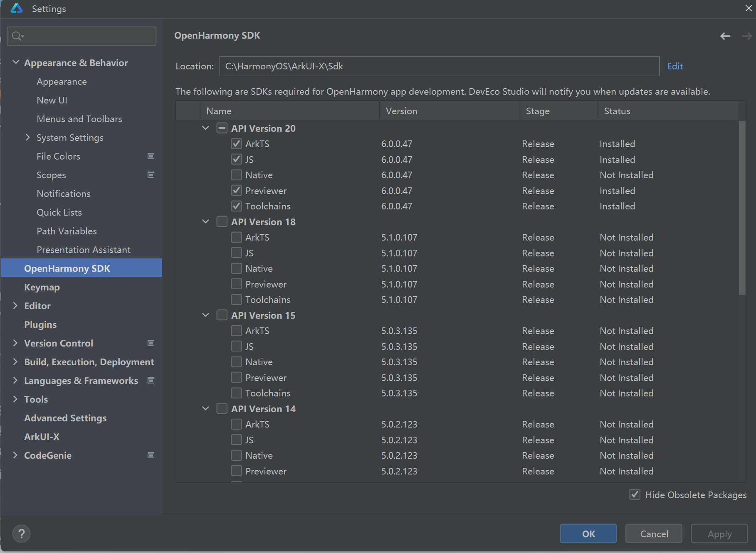Click the settings search field
Image resolution: width=756 pixels, height=553 pixels.
(82, 36)
